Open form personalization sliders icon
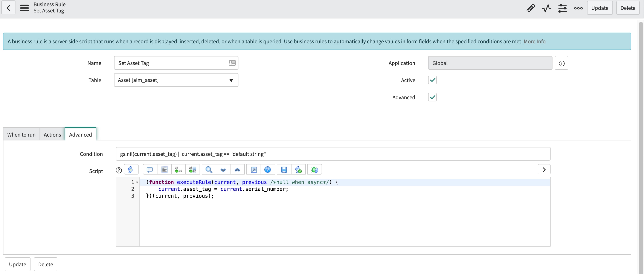The image size is (644, 274). tap(563, 8)
